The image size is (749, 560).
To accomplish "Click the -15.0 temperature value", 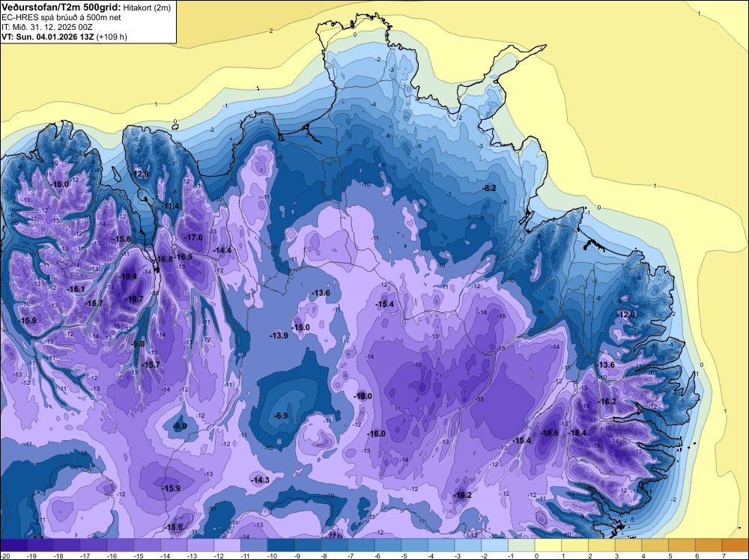I will (301, 327).
